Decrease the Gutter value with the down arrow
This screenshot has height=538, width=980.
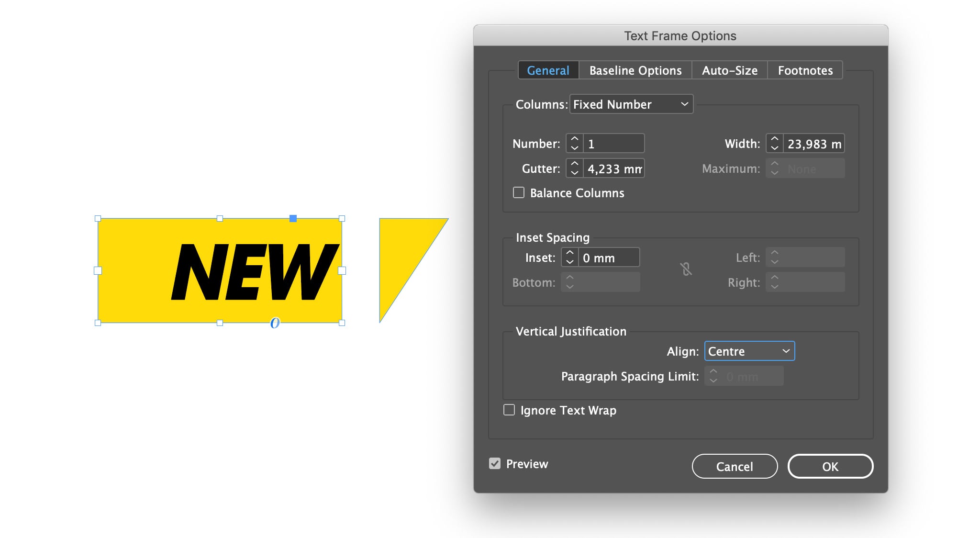(574, 172)
